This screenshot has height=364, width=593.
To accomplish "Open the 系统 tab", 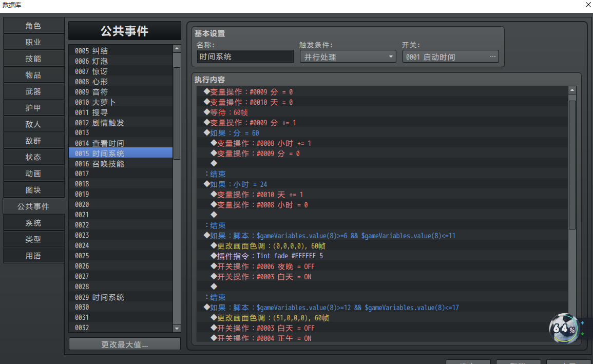I will click(x=34, y=223).
